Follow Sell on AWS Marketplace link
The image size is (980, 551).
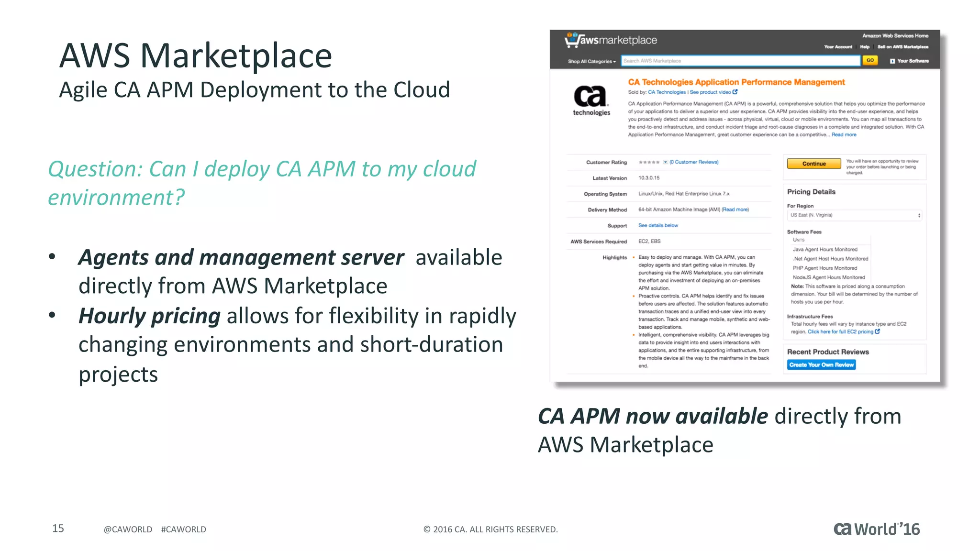coord(903,47)
